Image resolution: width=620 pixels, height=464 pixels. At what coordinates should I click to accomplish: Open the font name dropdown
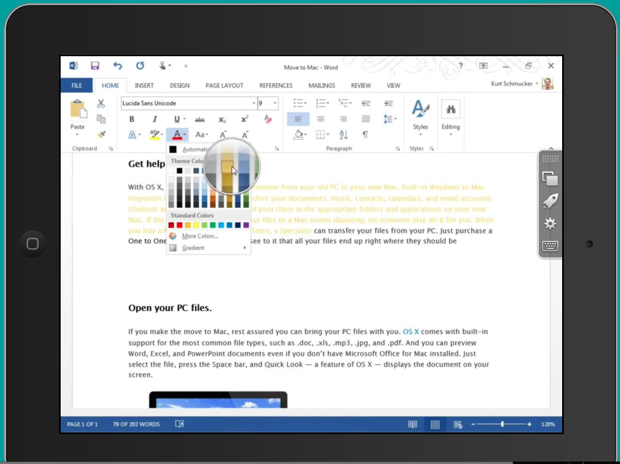tap(253, 103)
